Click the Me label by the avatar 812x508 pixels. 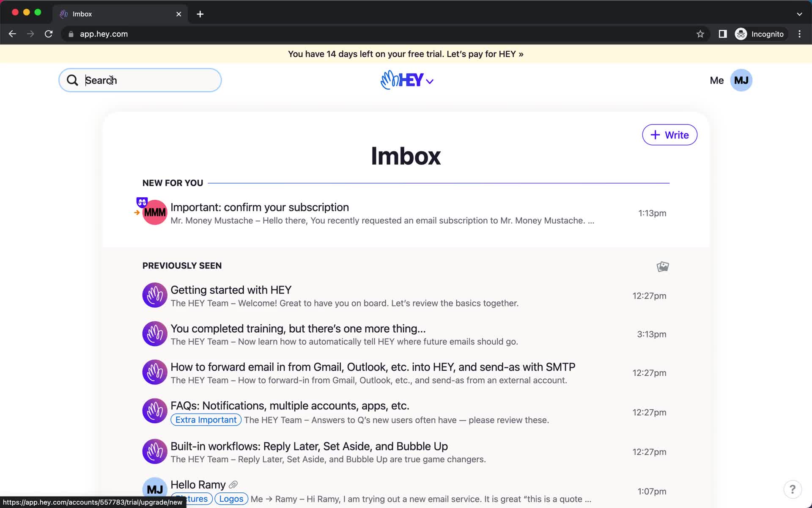[716, 80]
